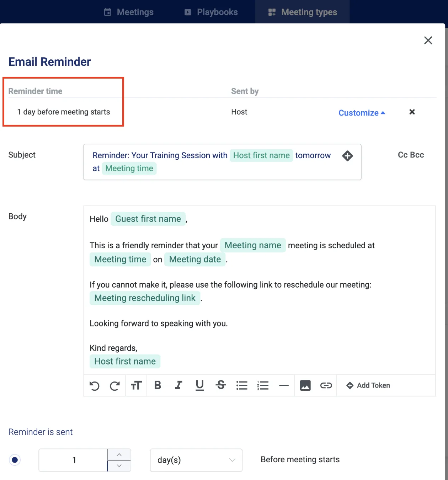Screen dimensions: 448x480
Task: Toggle underline formatting
Action: click(x=200, y=385)
